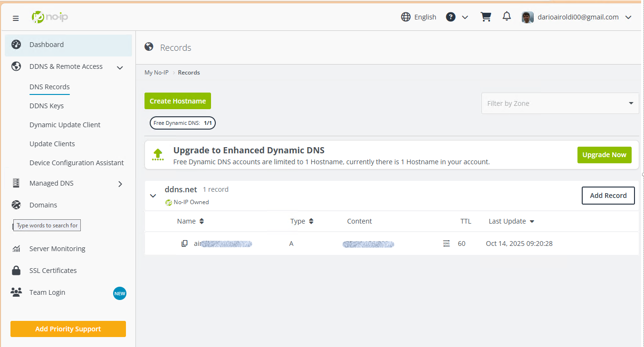The image size is (644, 347).
Task: Copy the hostname using the copy icon
Action: (x=184, y=244)
